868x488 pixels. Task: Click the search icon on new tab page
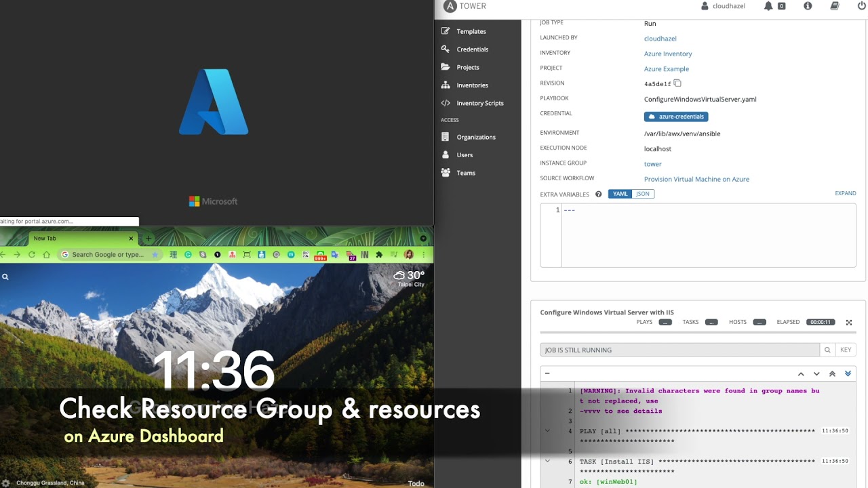[5, 277]
